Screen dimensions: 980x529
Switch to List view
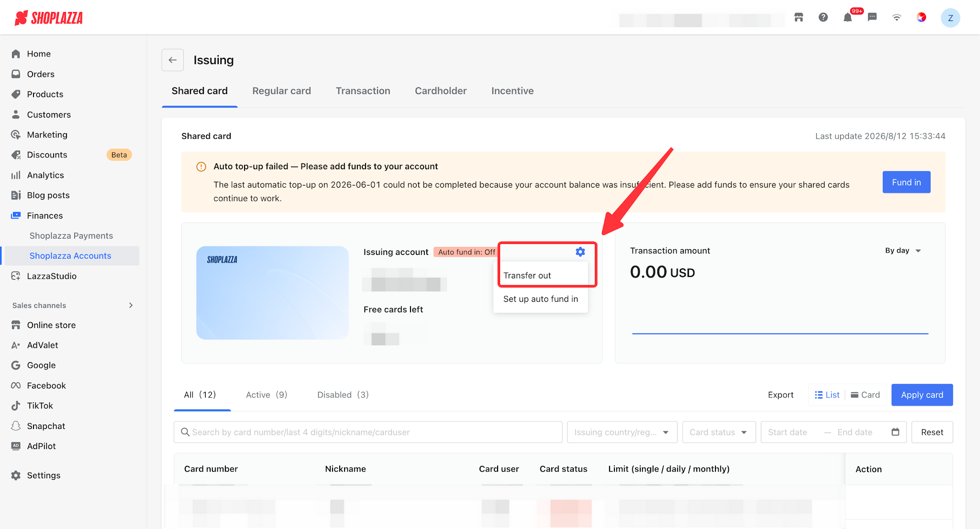point(827,395)
